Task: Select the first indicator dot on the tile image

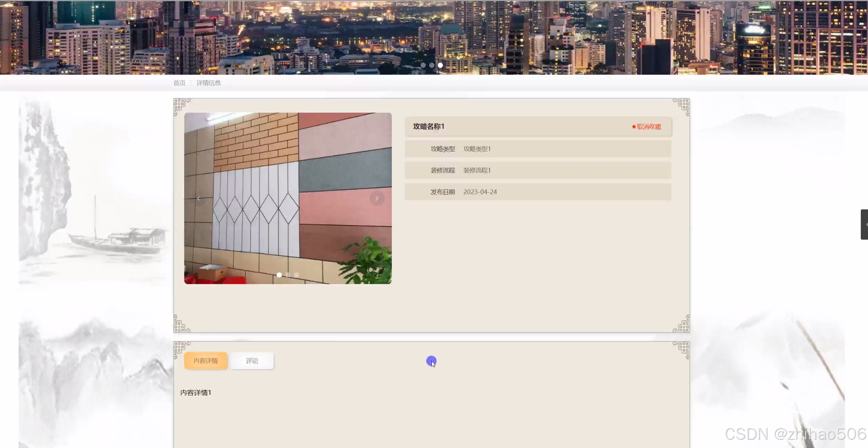Action: [279, 275]
